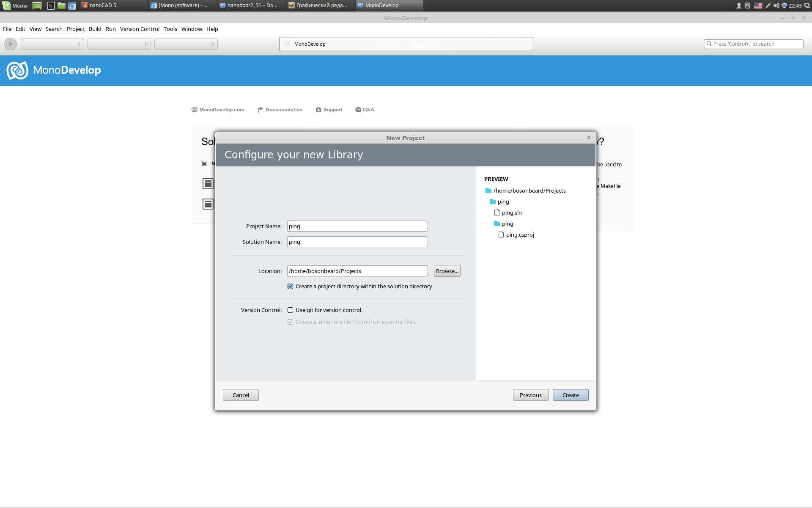Click the lower solution icon on welcome page

tap(208, 204)
